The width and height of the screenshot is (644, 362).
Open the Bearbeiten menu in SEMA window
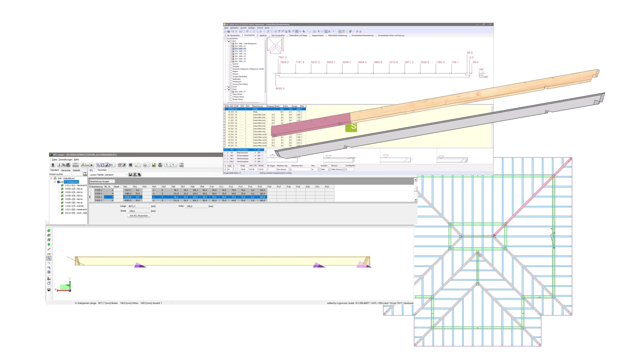coord(234,28)
